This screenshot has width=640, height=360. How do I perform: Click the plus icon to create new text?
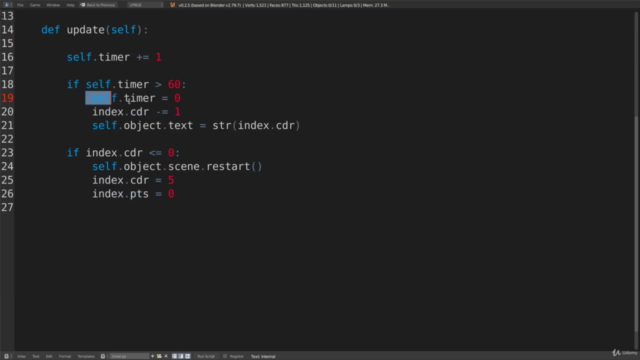153,356
